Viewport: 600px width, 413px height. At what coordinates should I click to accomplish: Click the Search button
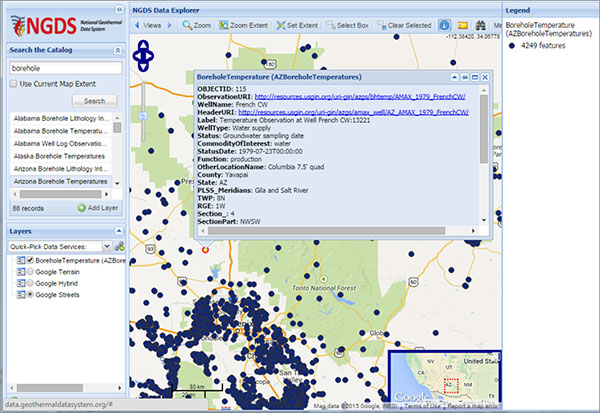94,101
